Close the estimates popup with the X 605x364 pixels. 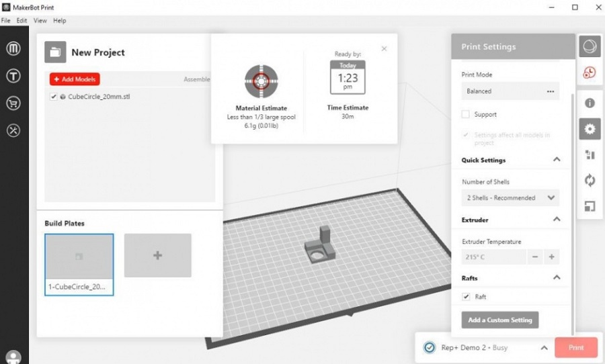(384, 48)
